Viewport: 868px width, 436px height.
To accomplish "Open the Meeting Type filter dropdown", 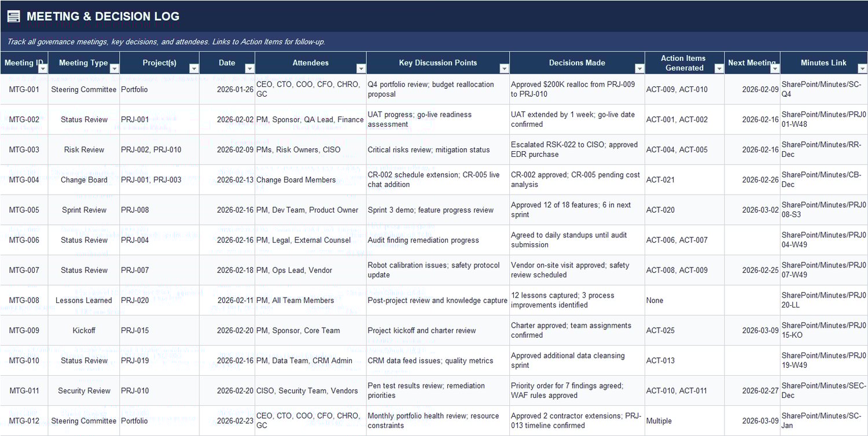I will pyautogui.click(x=115, y=68).
